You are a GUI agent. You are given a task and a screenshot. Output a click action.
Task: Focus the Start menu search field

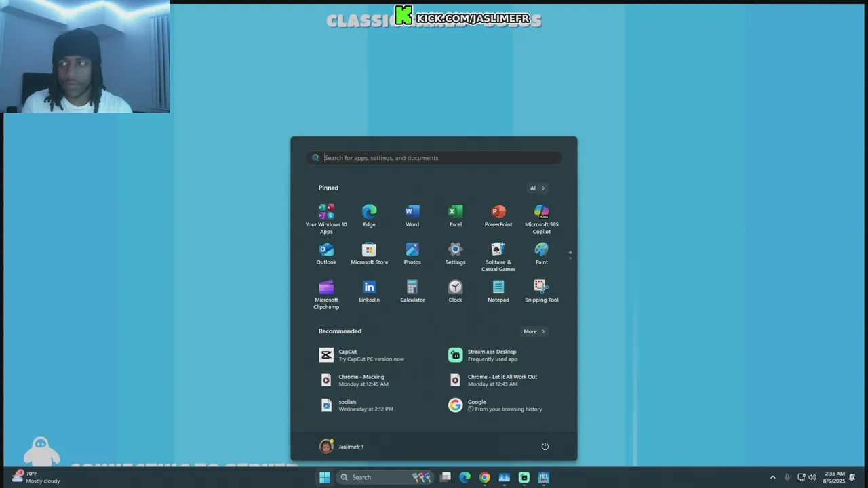pos(434,158)
